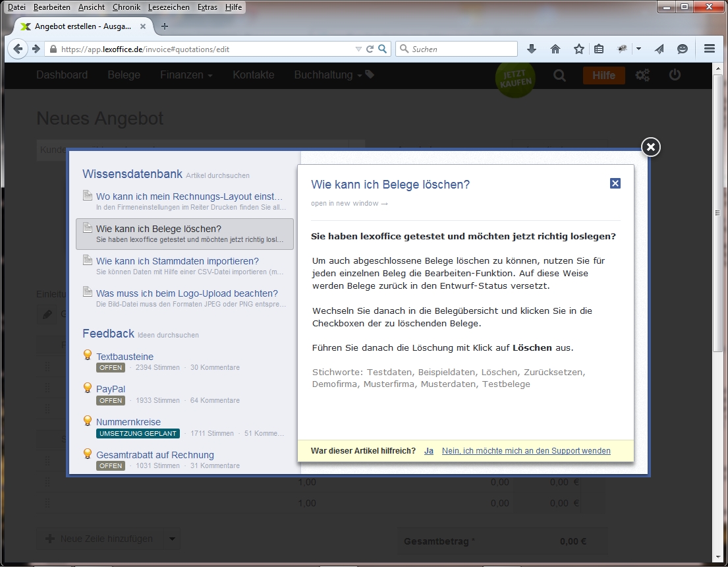
Task: Close the Angebot erstellen tab
Action: (x=143, y=26)
